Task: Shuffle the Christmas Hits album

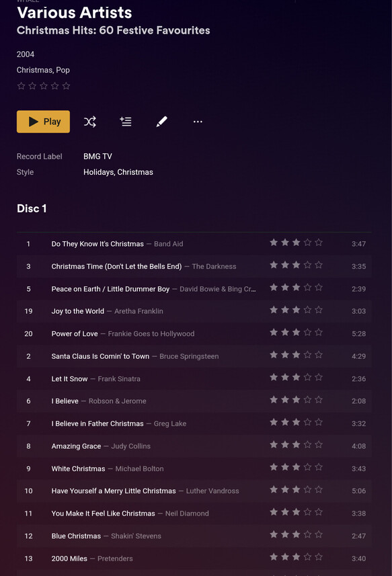Action: coord(90,122)
